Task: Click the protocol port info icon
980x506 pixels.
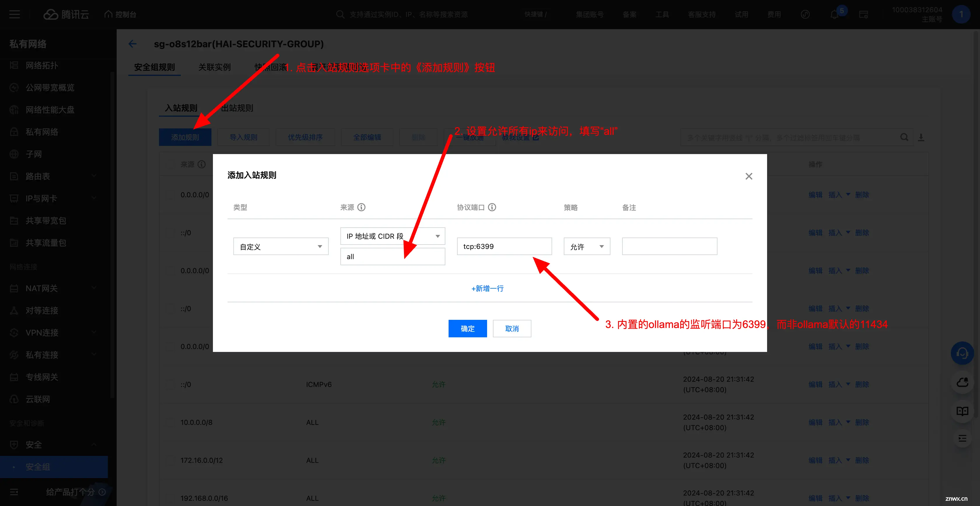Action: 492,207
